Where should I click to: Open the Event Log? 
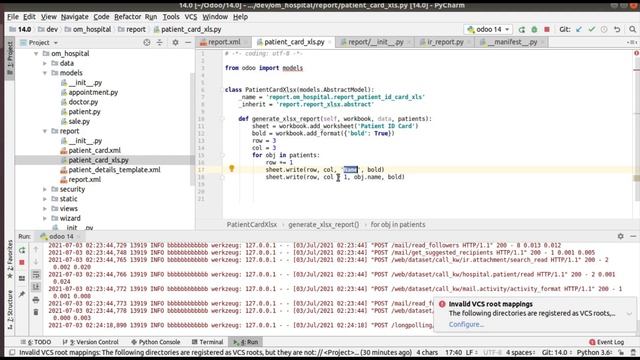coord(607,342)
